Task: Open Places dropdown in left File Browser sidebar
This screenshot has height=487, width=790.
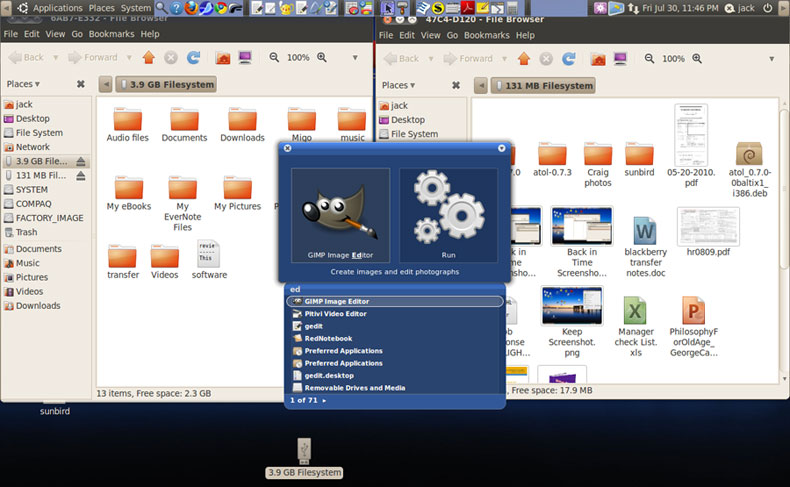Action: pos(23,84)
